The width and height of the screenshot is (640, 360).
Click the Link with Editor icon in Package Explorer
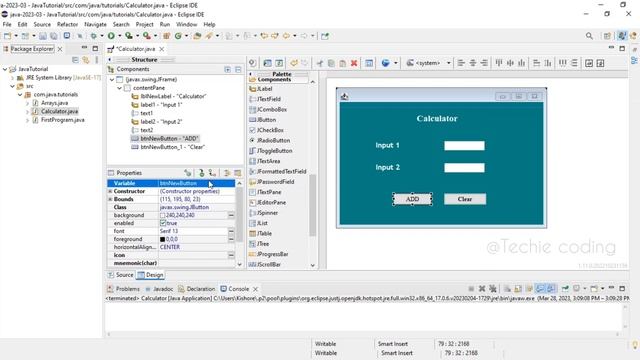click(x=86, y=60)
